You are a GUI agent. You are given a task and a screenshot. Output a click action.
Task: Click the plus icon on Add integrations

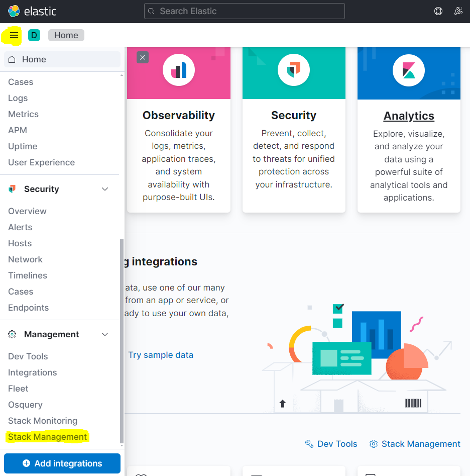coord(27,463)
